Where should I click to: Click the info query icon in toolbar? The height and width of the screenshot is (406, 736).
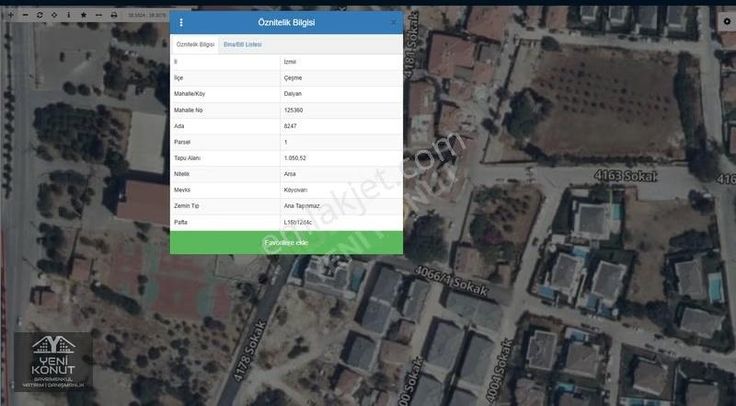67,16
